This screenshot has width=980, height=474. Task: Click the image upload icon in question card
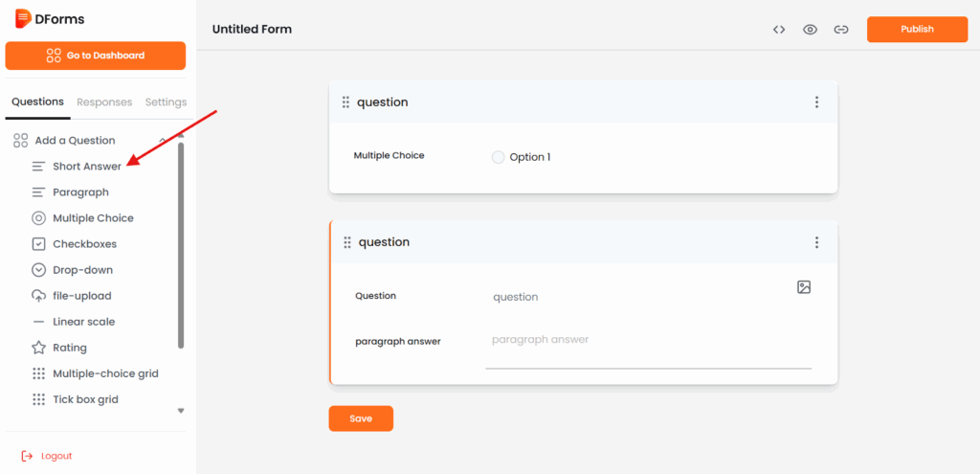(x=804, y=287)
